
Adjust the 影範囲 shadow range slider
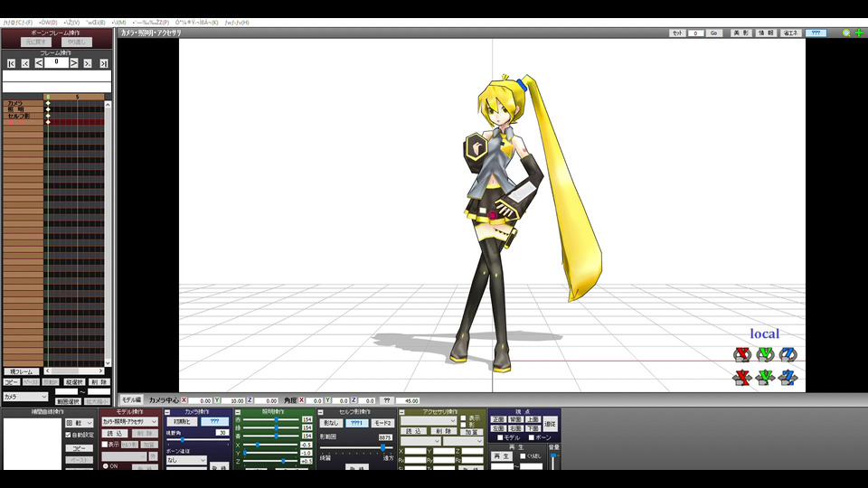(356, 447)
